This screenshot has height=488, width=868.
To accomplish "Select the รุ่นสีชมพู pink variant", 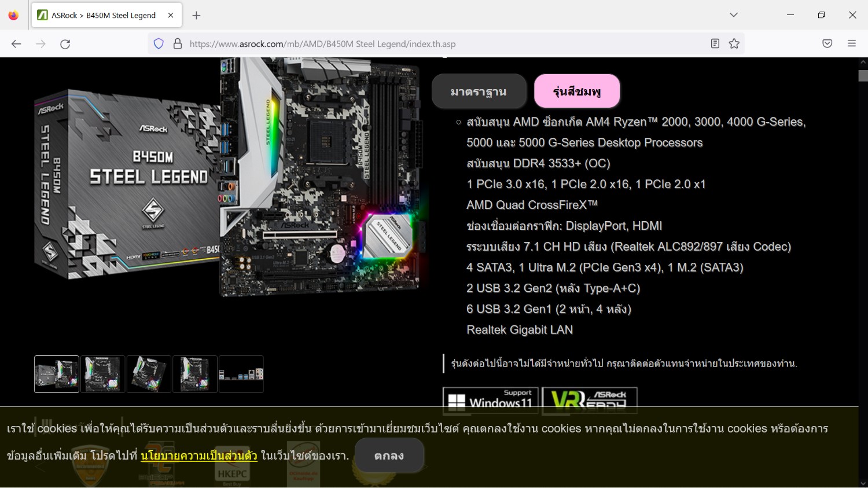I will point(577,91).
